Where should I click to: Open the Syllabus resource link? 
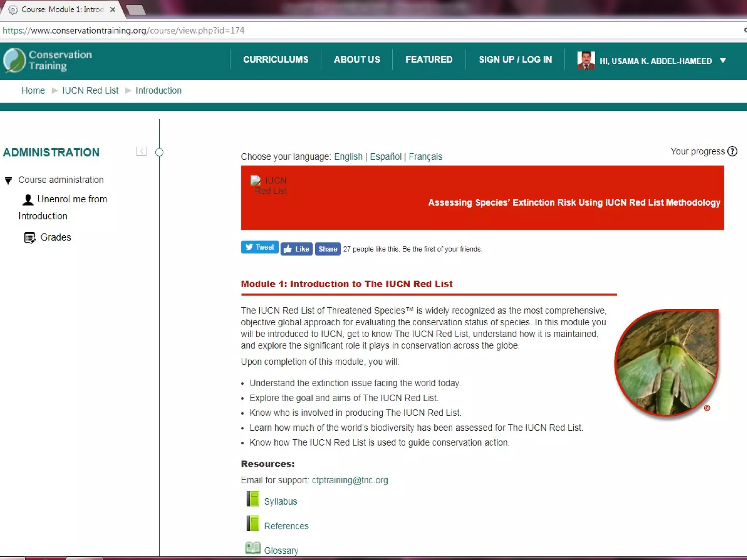280,502
